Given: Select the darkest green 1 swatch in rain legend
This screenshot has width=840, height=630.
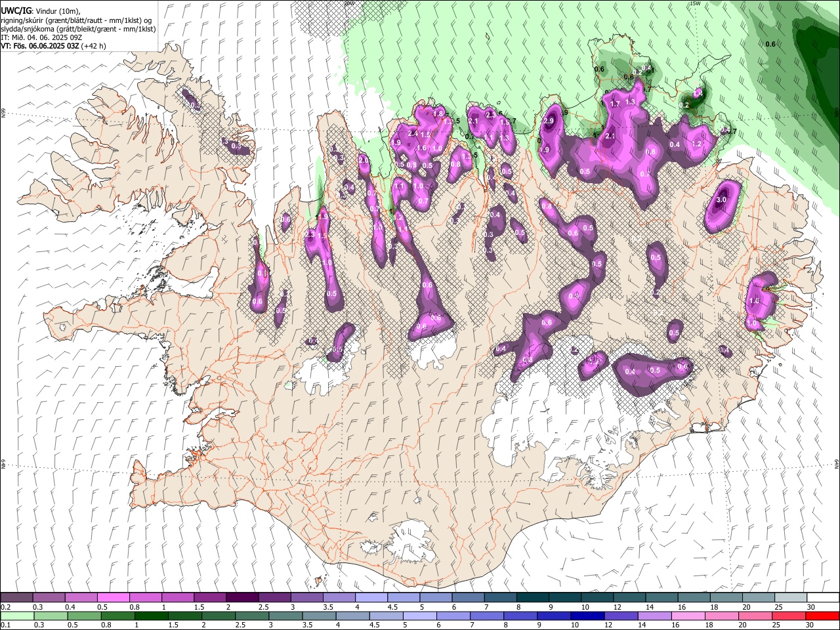Looking at the screenshot, I should pyautogui.click(x=151, y=616).
